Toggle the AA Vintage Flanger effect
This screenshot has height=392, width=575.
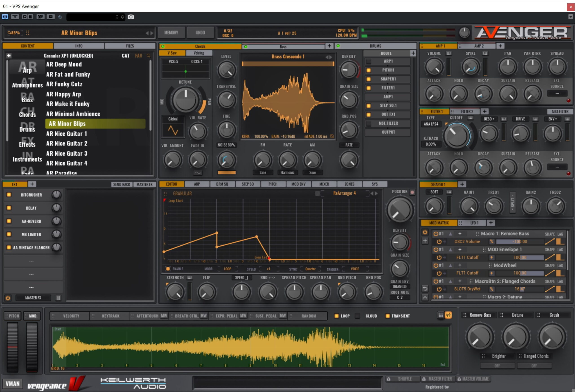pos(9,248)
